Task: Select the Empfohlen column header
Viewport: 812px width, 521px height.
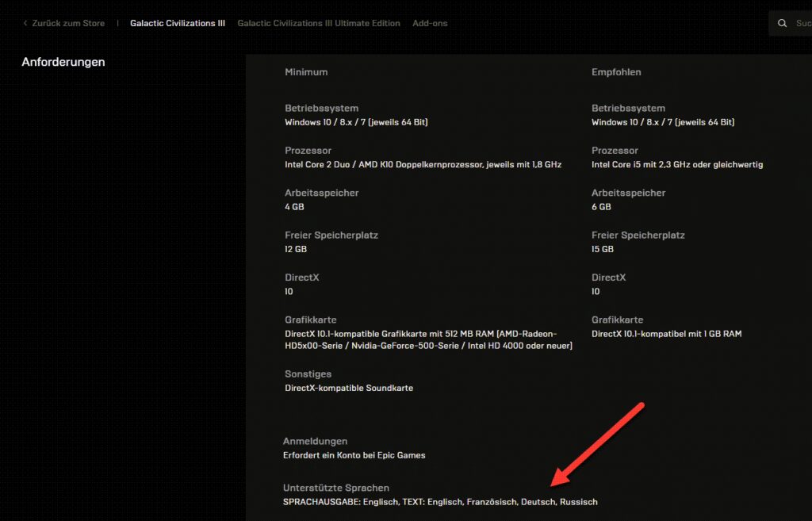Action: point(616,72)
